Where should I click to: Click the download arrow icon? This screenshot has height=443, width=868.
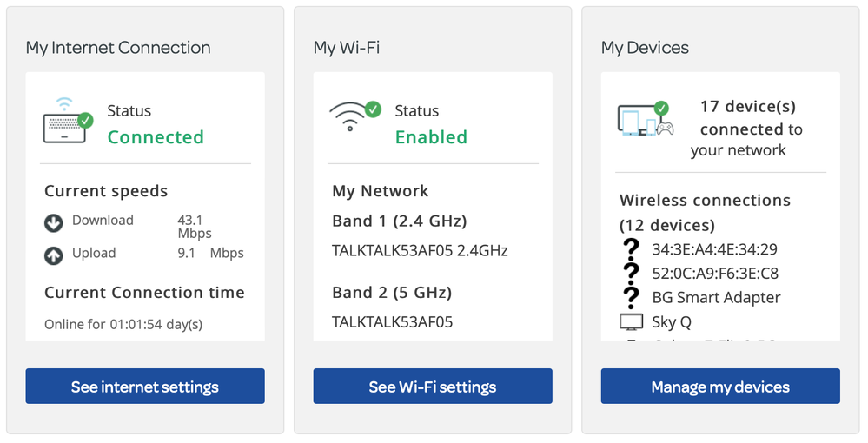(54, 223)
